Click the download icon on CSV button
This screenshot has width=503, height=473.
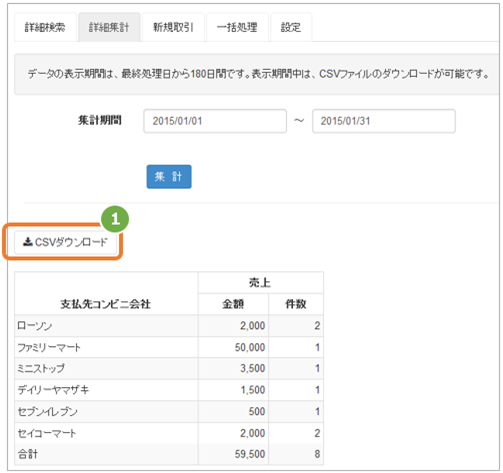pos(28,242)
